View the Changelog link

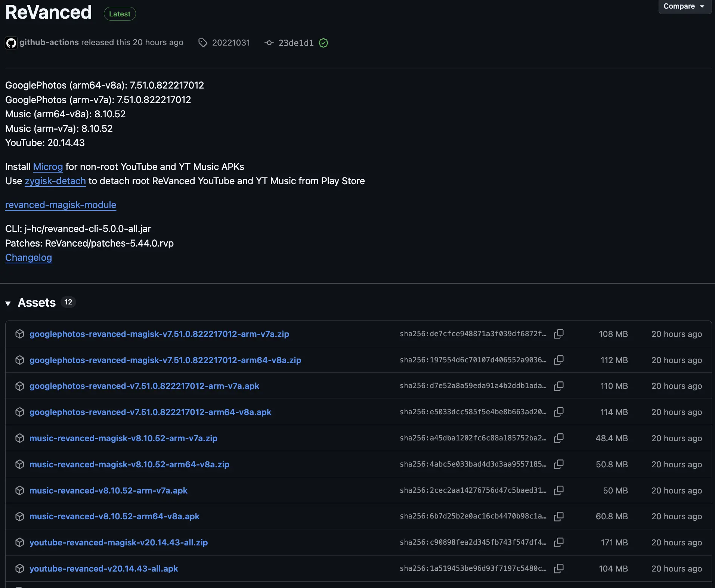click(x=28, y=258)
